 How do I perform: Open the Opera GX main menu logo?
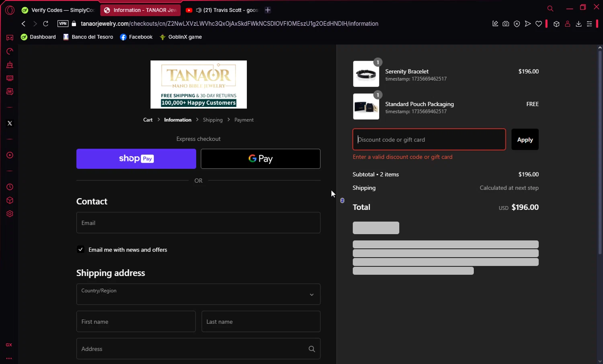10,10
